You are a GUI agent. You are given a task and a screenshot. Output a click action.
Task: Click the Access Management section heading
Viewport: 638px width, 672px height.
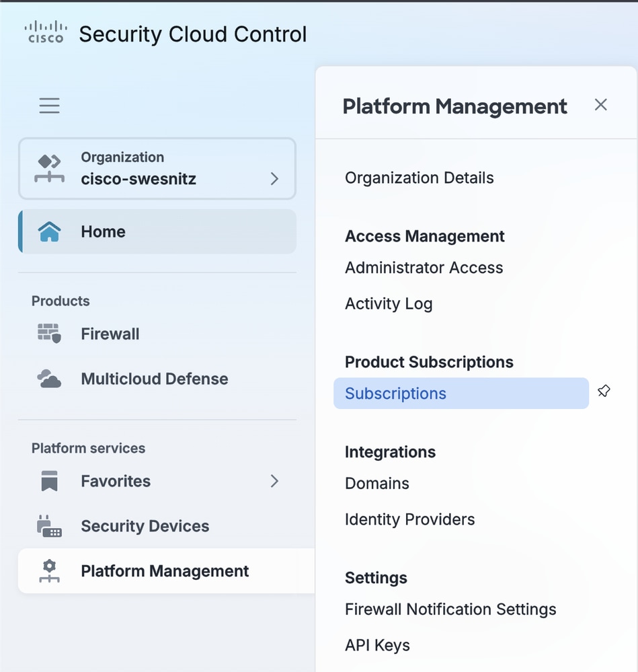click(425, 236)
